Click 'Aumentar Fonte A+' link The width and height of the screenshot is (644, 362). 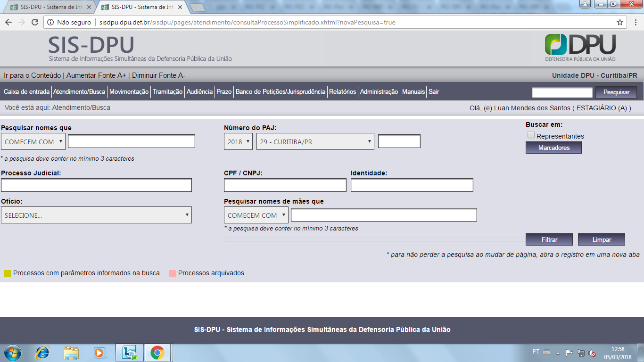pos(96,75)
